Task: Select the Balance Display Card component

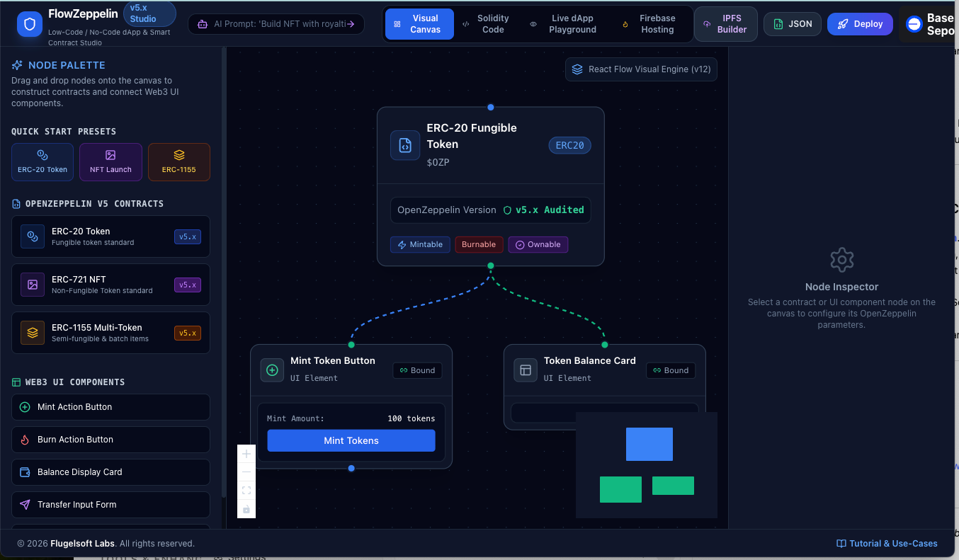Action: point(110,472)
